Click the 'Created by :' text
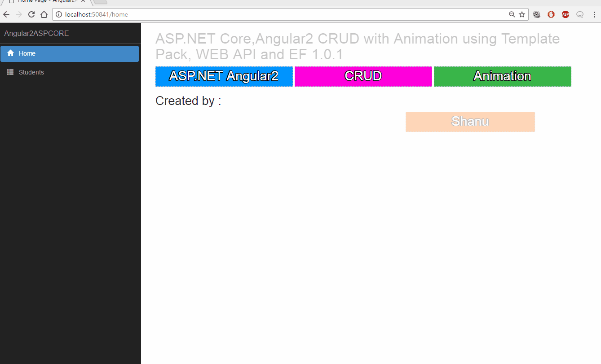Screen dimensions: 601x364 (188, 101)
